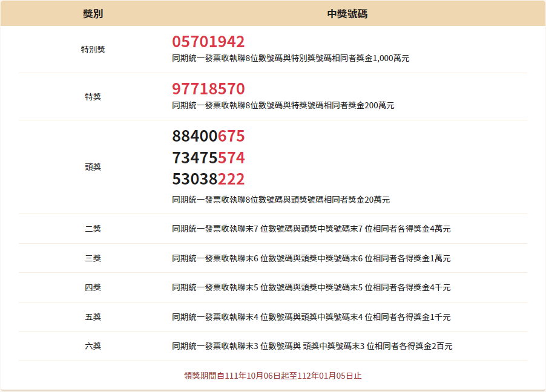Click the 五獎 description with 1千元
546x392 pixels.
(311, 317)
